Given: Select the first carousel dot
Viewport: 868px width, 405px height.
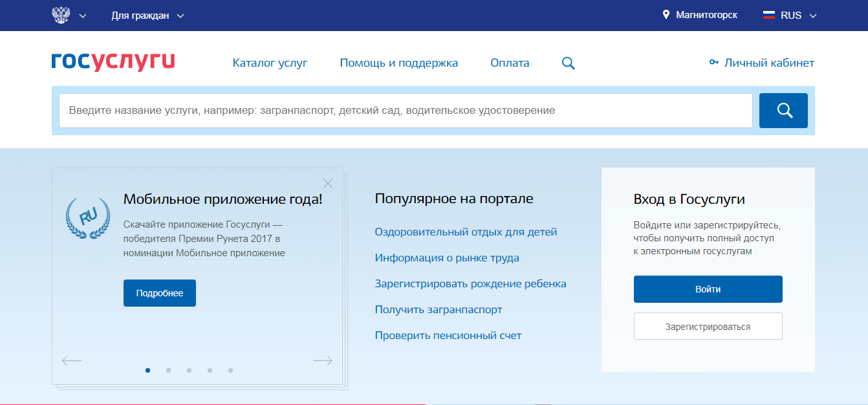Looking at the screenshot, I should coord(148,371).
